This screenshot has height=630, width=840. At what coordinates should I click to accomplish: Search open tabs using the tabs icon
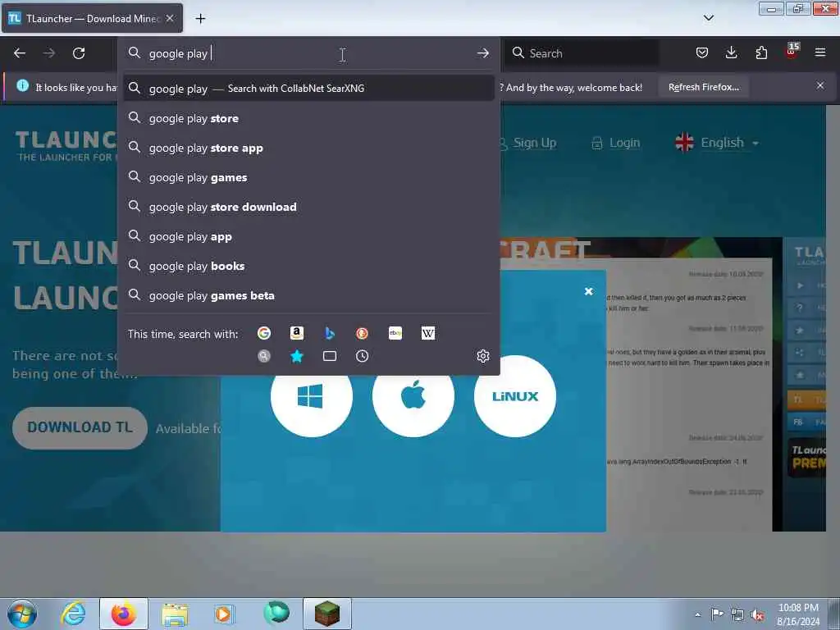pos(330,356)
